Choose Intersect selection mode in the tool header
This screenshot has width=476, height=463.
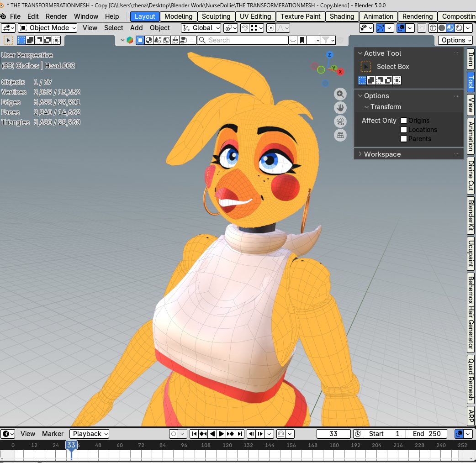click(x=48, y=40)
